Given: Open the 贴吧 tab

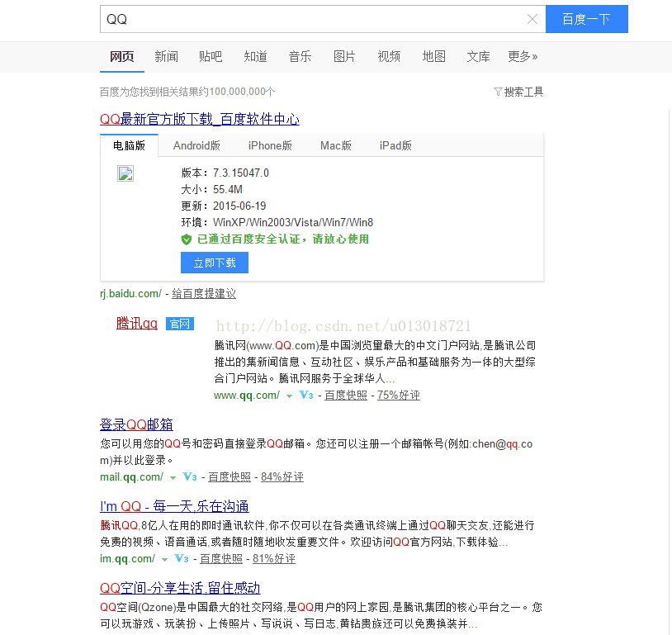Looking at the screenshot, I should 211,57.
